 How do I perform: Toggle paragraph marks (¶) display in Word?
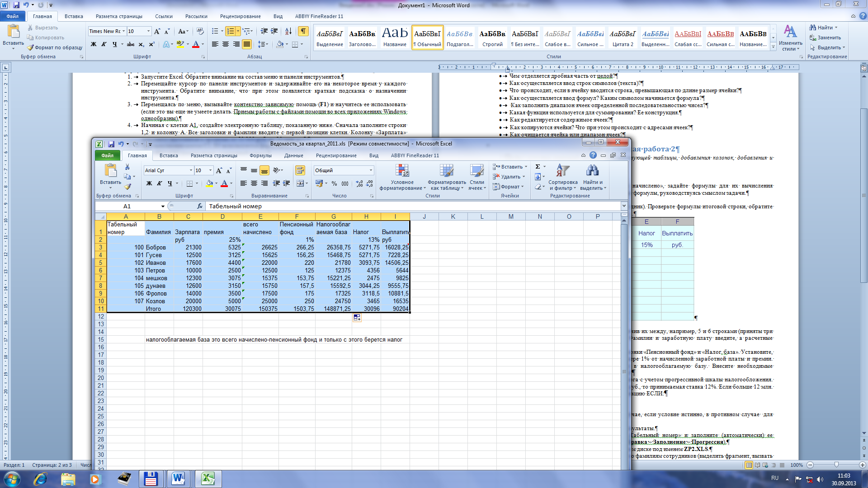tap(303, 31)
